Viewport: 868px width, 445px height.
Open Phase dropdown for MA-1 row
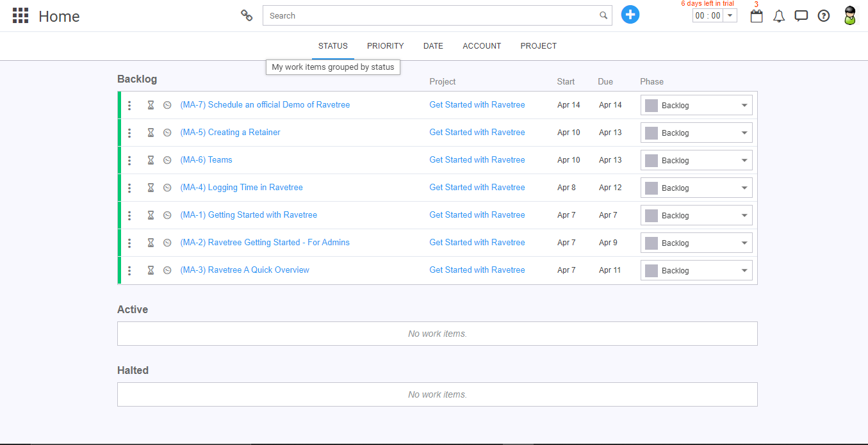tap(696, 215)
